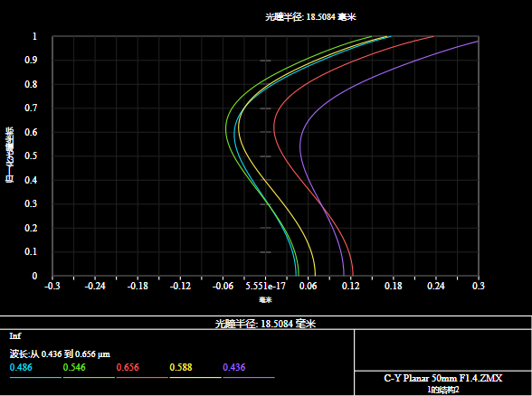
Task: Click the green 0.546 wavelength legend line
Action: 89,377
